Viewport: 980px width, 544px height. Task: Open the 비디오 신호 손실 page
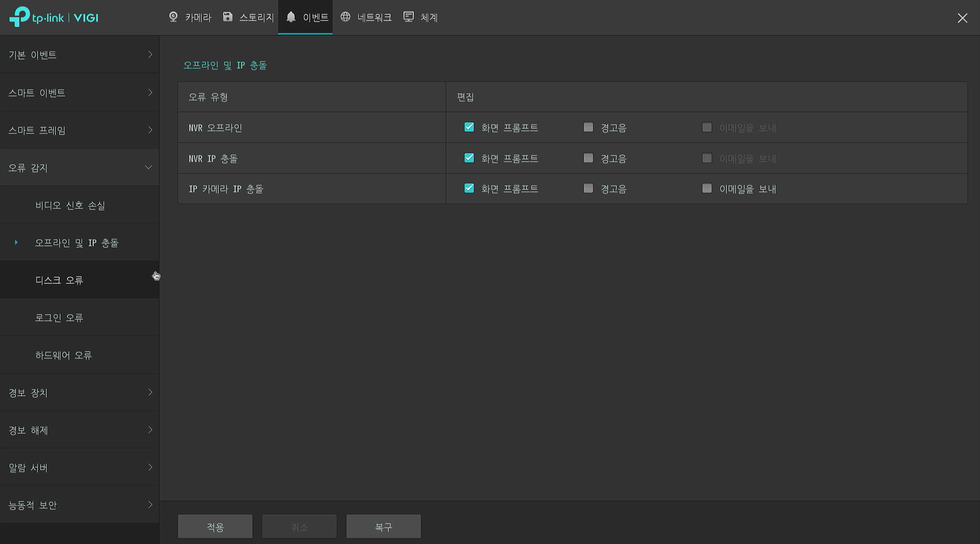pos(70,206)
